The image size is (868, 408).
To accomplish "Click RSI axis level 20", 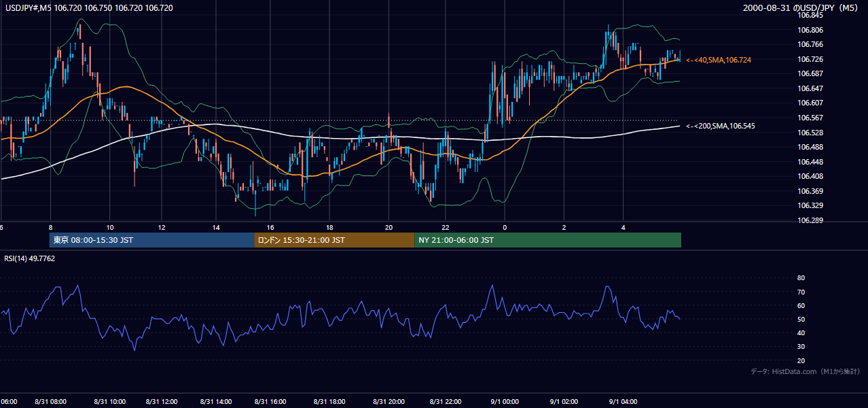I will coord(801,360).
